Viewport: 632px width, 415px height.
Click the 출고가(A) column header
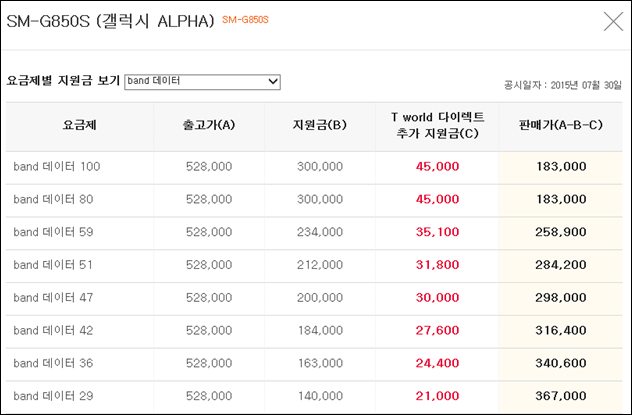pos(209,125)
